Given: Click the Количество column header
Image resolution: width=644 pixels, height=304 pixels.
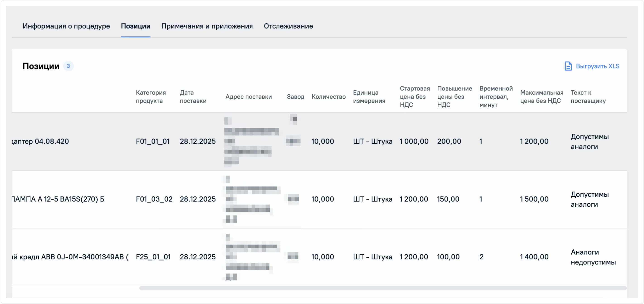Looking at the screenshot, I should click(x=328, y=97).
